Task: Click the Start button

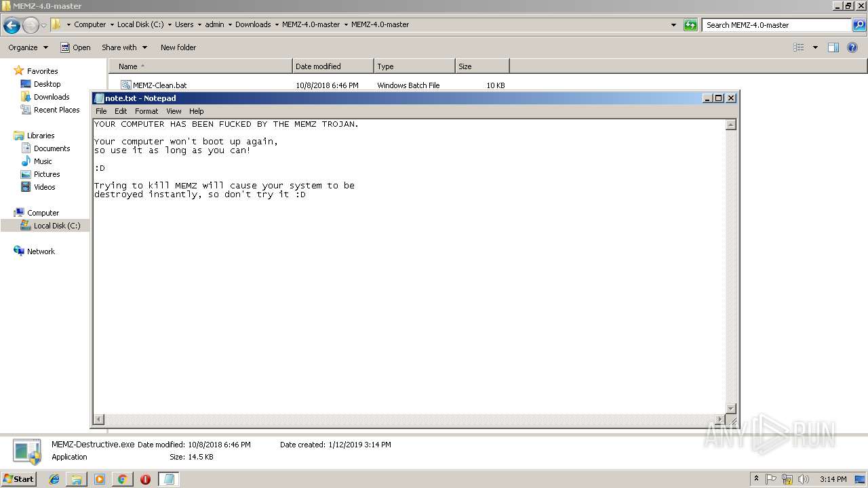Action: click(18, 479)
